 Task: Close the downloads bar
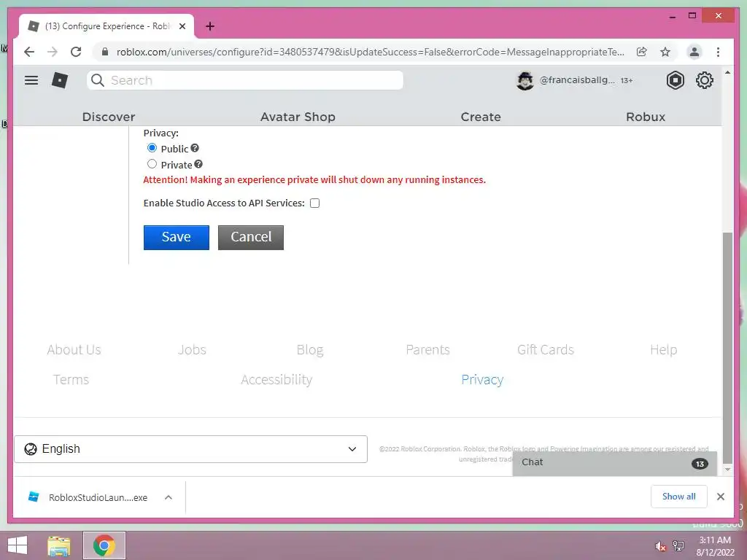(720, 497)
